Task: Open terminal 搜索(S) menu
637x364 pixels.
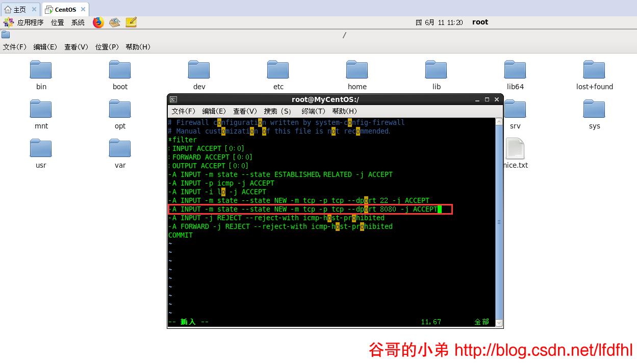Action: click(278, 111)
